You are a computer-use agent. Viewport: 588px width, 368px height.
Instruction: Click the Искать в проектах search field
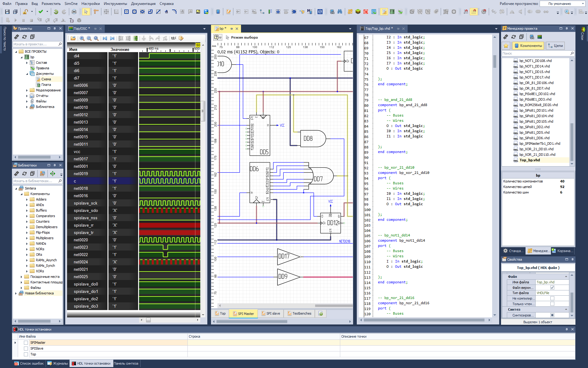coord(37,44)
